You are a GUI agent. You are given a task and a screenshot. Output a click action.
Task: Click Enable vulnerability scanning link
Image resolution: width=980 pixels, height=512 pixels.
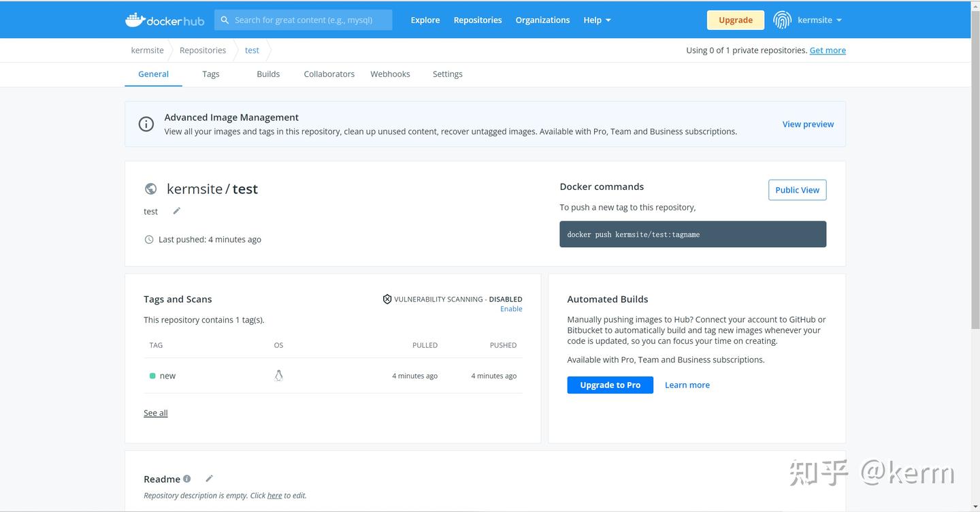511,309
